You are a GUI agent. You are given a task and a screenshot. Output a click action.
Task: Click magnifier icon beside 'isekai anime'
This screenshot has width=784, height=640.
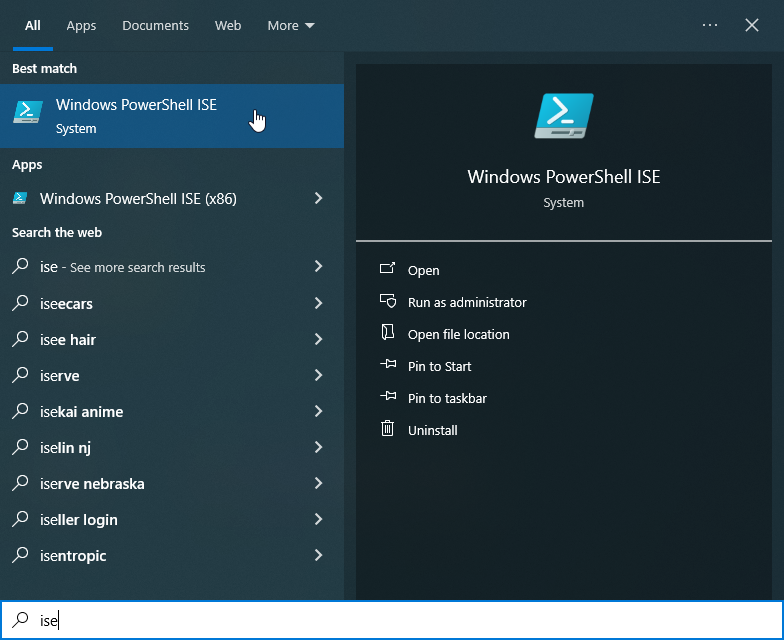(x=20, y=410)
